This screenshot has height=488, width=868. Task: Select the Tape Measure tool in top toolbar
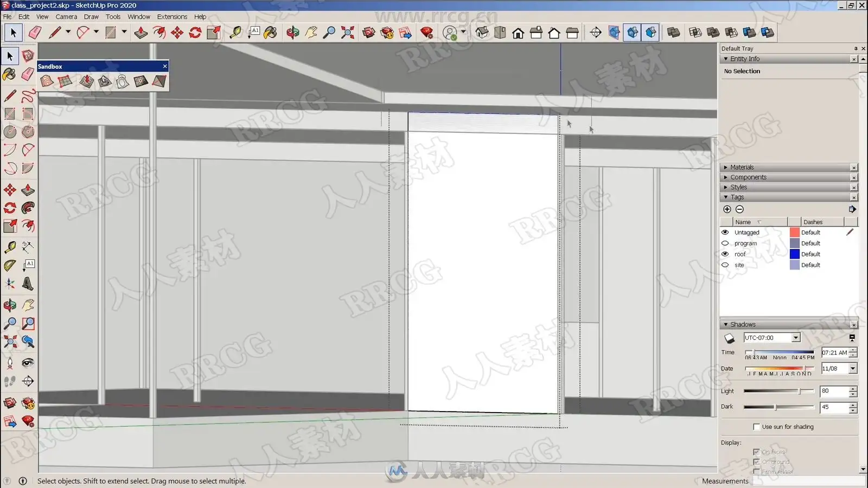coord(235,33)
